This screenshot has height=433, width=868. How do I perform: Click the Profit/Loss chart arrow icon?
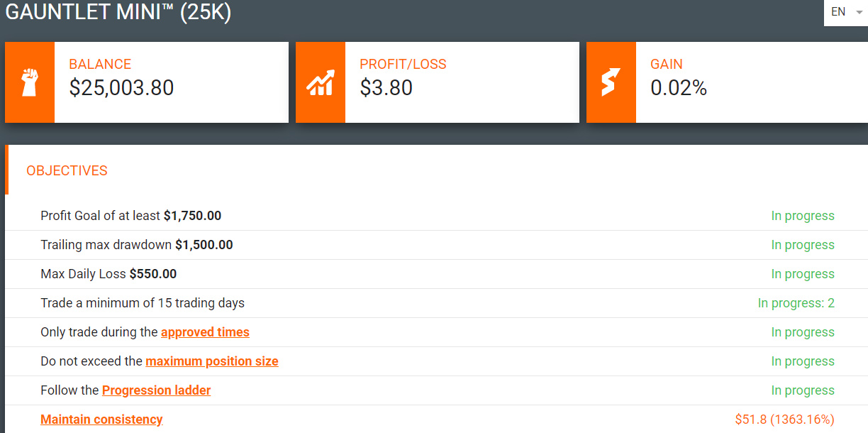[x=321, y=82]
